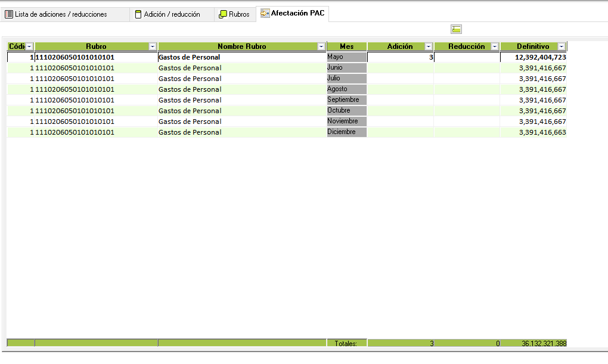
Task: Open the Definitivo column filter dropdown
Action: point(561,46)
